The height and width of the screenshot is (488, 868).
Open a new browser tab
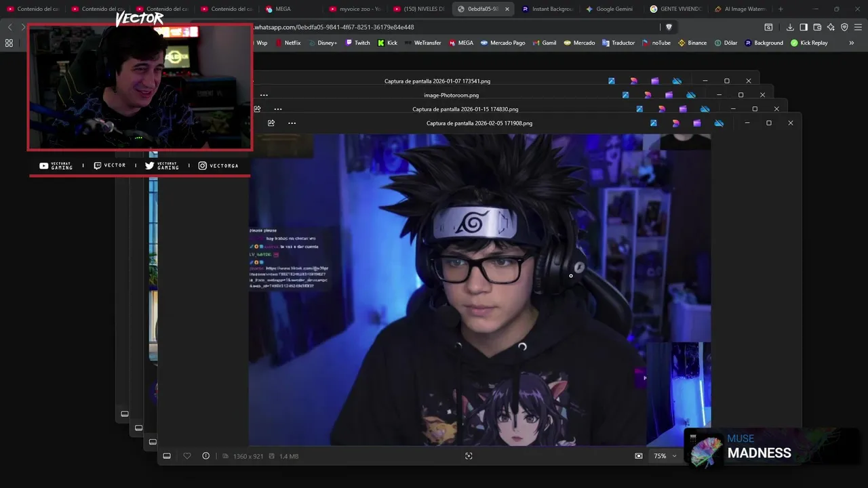781,9
